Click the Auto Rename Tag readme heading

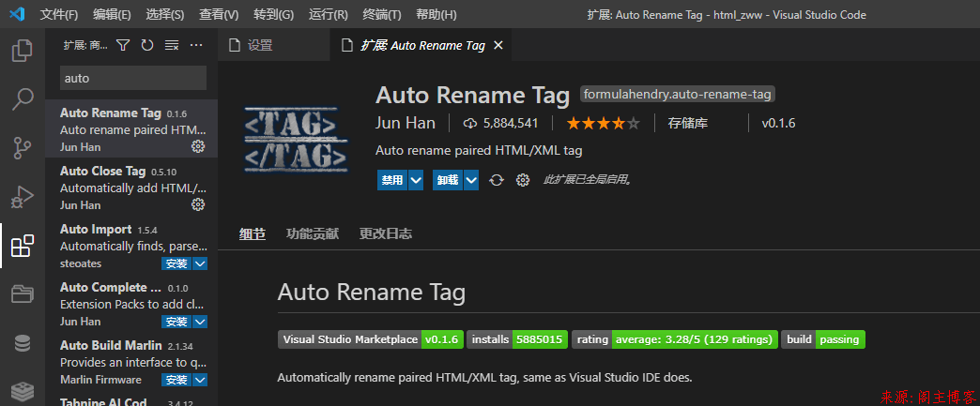[x=371, y=293]
